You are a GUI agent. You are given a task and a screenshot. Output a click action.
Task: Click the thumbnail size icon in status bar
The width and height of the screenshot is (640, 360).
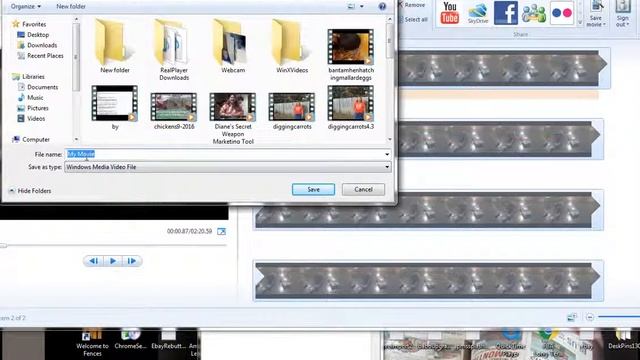click(x=572, y=317)
